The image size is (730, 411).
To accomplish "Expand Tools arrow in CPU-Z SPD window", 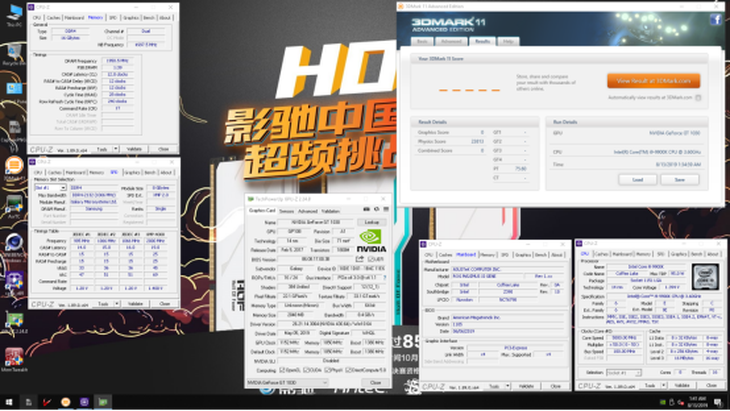I will coord(117,304).
